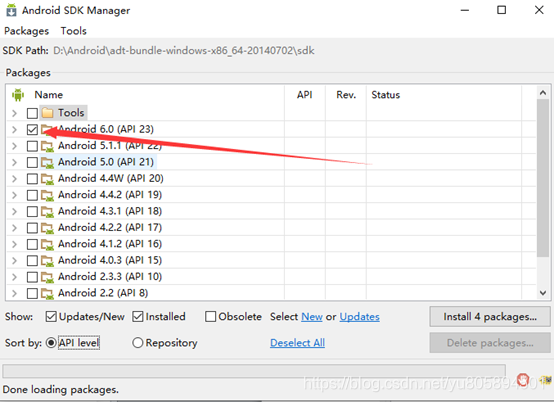This screenshot has width=554, height=402.
Task: Click the Delete packages button
Action: tap(490, 343)
